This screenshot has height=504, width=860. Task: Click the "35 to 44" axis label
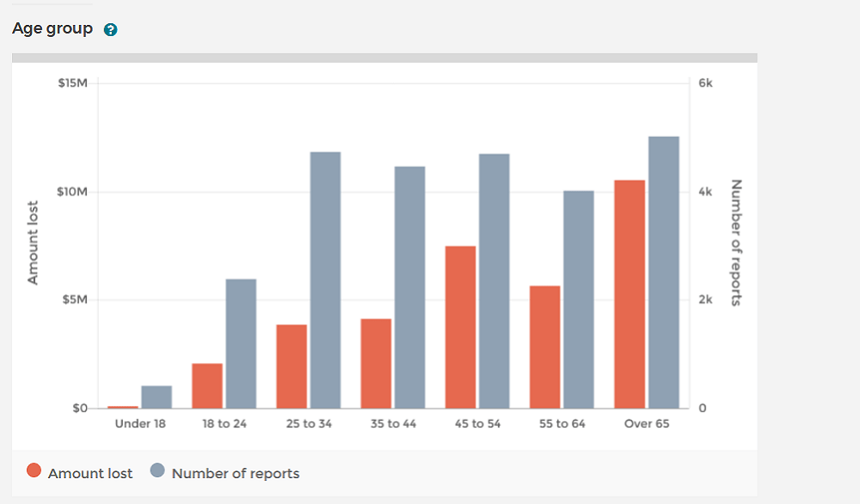pyautogui.click(x=393, y=423)
